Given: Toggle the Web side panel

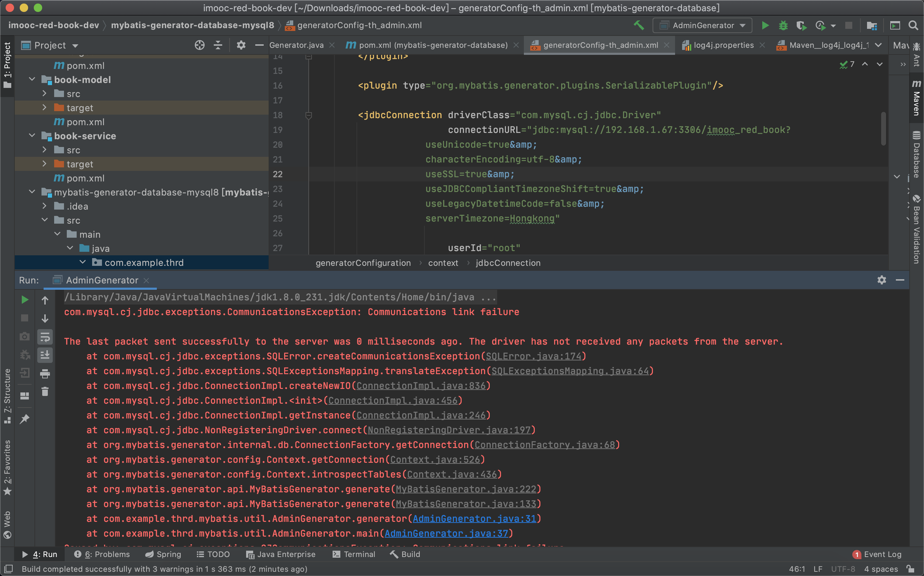Looking at the screenshot, I should click(x=7, y=525).
